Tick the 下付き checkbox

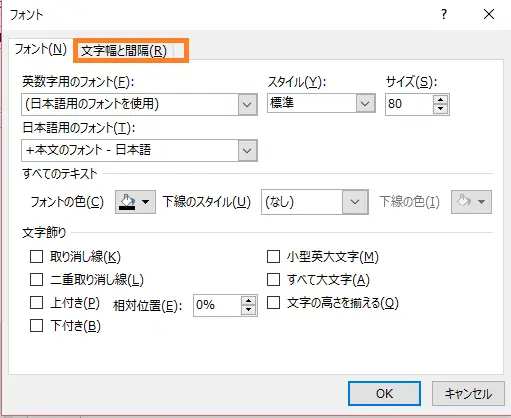point(36,326)
